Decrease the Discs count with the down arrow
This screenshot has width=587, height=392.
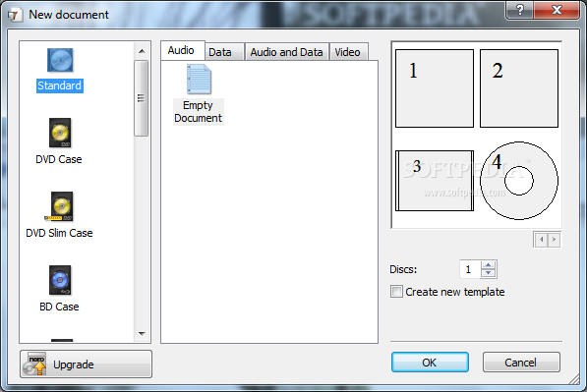tap(488, 273)
